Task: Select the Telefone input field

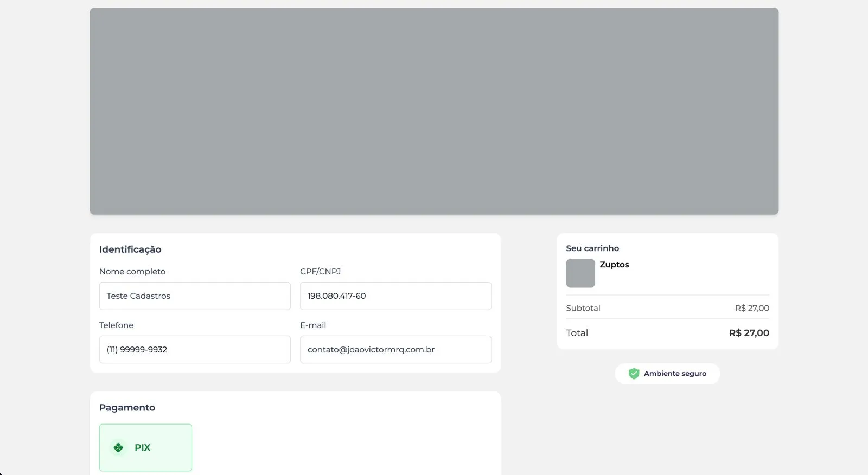Action: point(195,350)
